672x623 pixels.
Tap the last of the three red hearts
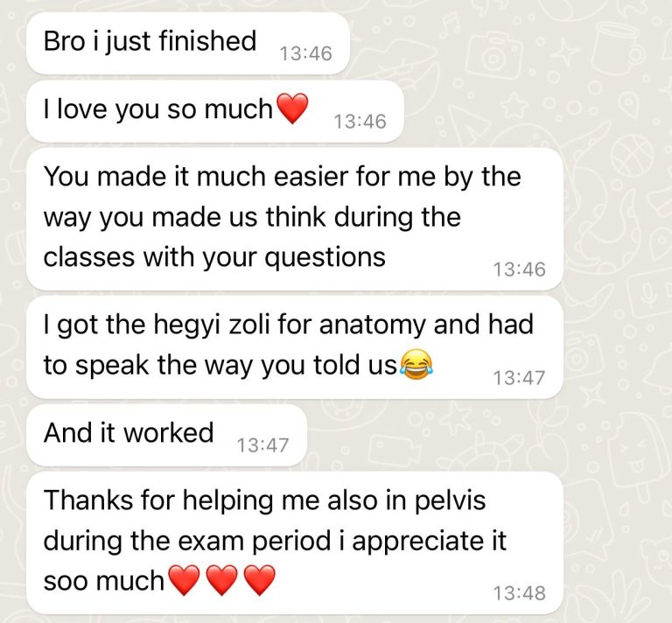tap(260, 580)
